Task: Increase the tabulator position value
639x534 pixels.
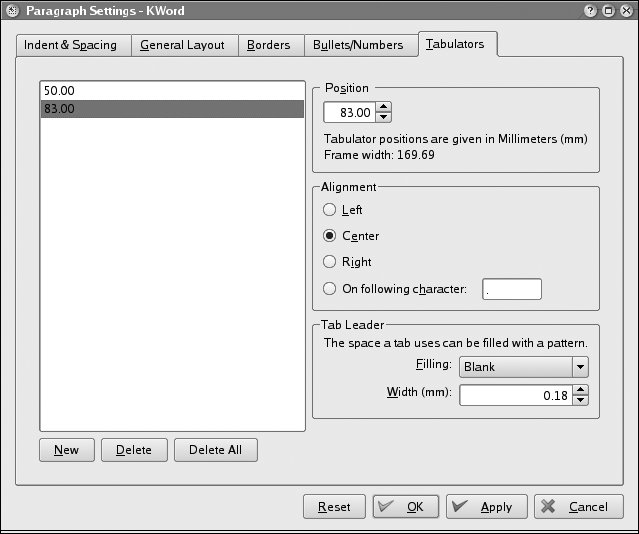Action: tap(383, 107)
